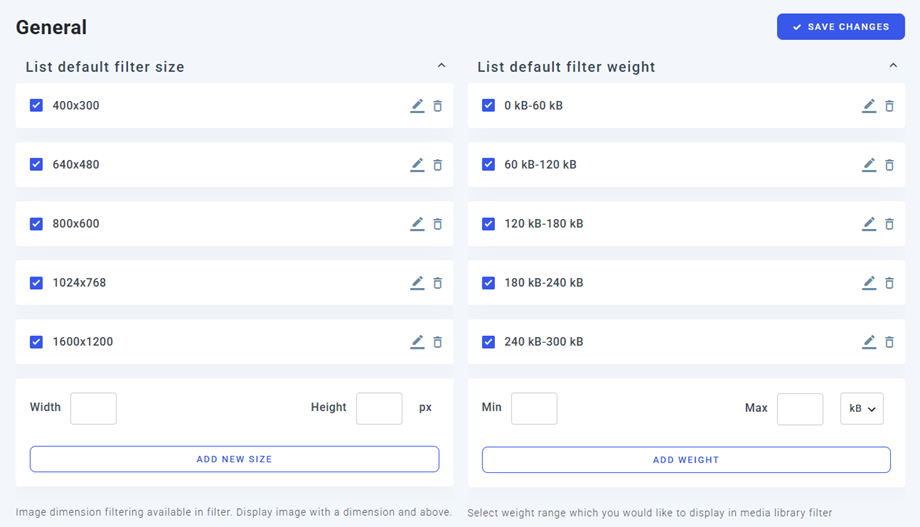Screen dimensions: 920x527
Task: Delete the 1024x768 size filter
Action: [438, 283]
